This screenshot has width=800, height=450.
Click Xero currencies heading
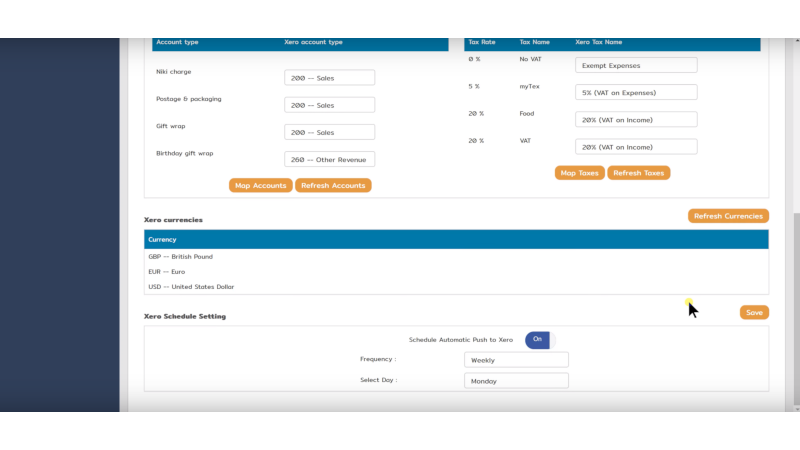click(x=173, y=220)
